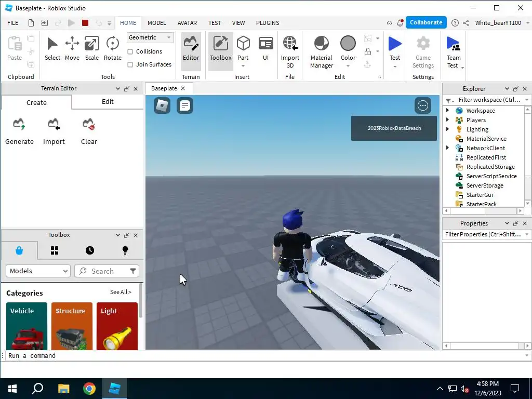Open the chat icon in viewport
The image size is (532, 399).
click(185, 105)
